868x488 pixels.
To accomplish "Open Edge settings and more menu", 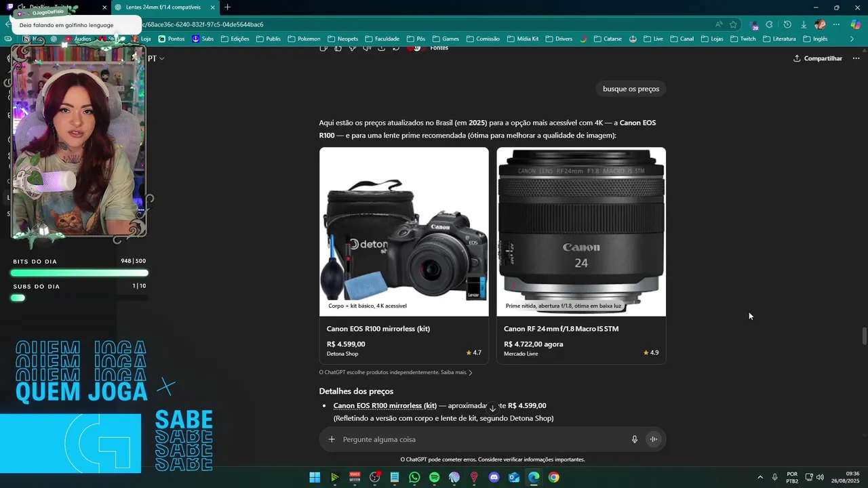I will click(x=836, y=24).
